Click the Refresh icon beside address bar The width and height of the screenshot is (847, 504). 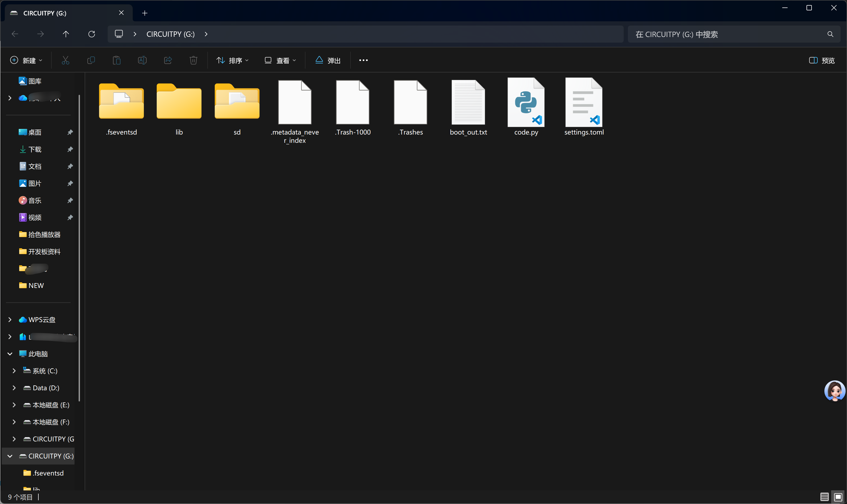pyautogui.click(x=91, y=34)
